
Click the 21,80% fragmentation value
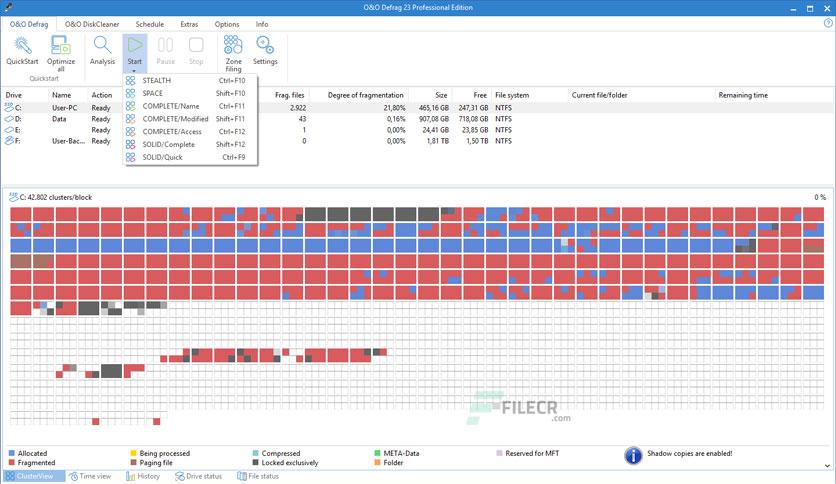(395, 108)
